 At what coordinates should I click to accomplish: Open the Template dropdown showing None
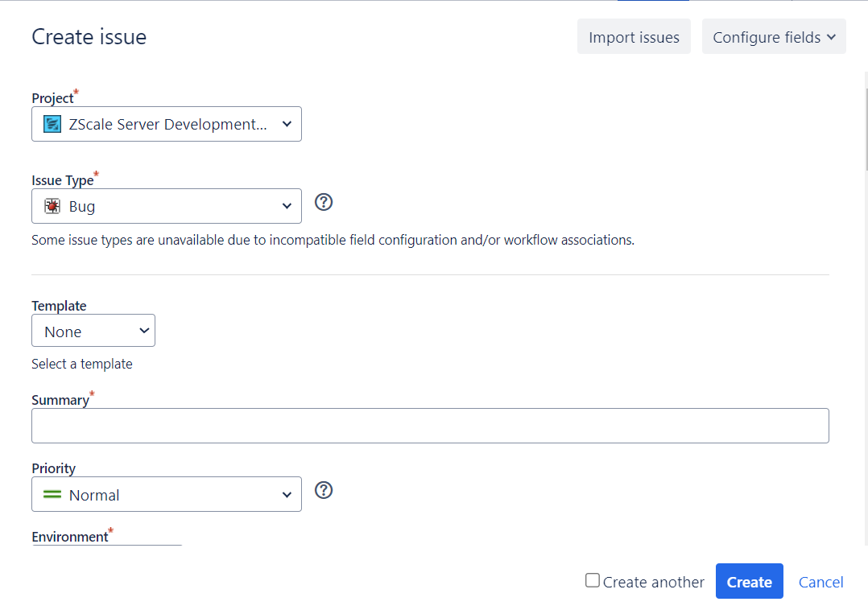93,331
